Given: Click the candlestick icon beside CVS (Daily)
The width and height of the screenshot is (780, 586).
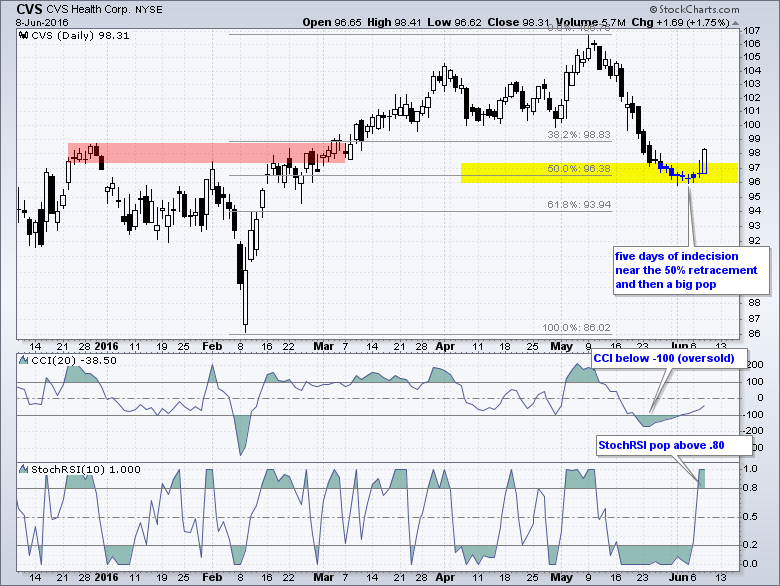Looking at the screenshot, I should click(23, 35).
